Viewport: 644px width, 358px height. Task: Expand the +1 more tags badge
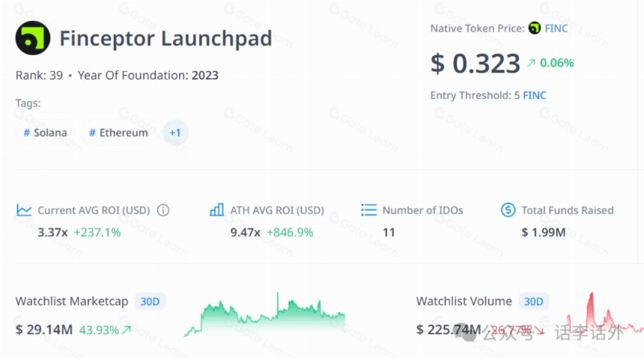tap(175, 133)
